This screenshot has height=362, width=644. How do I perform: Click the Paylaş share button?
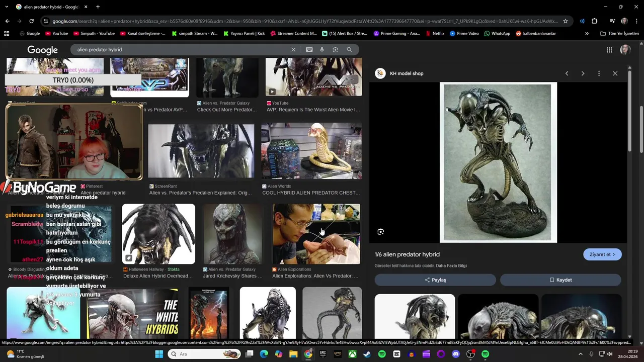click(x=435, y=280)
